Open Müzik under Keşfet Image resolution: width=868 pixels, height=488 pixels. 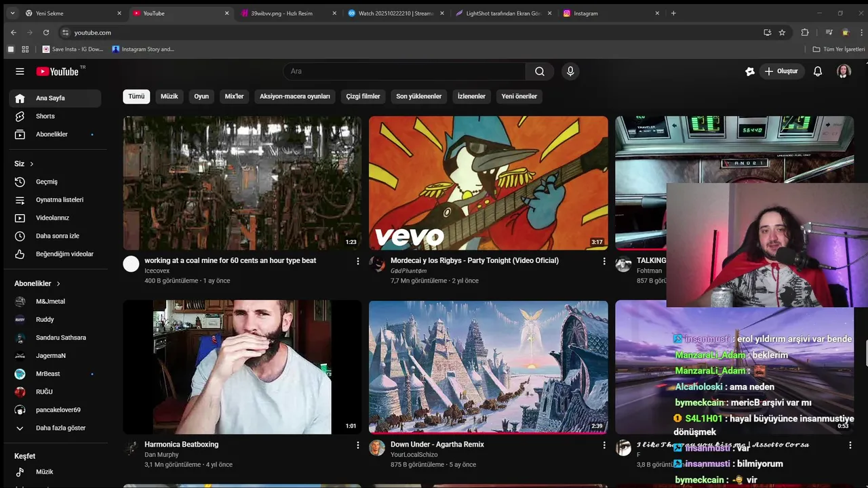pyautogui.click(x=55, y=472)
